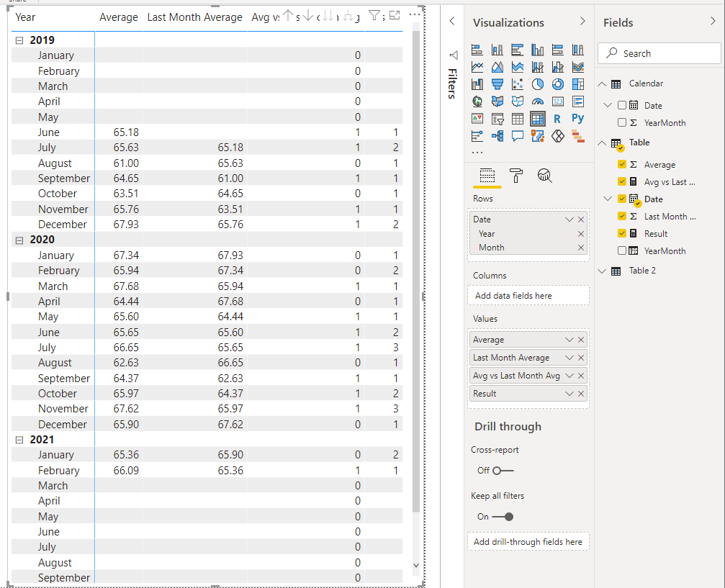Uncheck the Result field
The height and width of the screenshot is (588, 725).
[622, 233]
